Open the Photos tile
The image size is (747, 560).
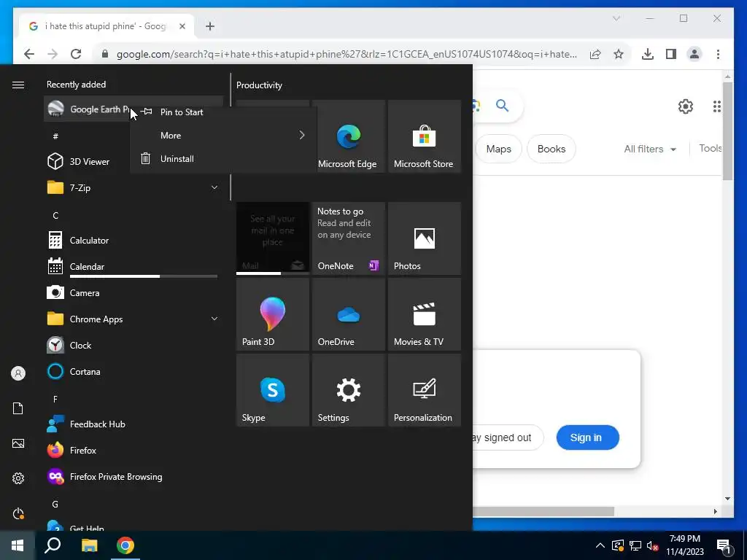click(x=425, y=238)
